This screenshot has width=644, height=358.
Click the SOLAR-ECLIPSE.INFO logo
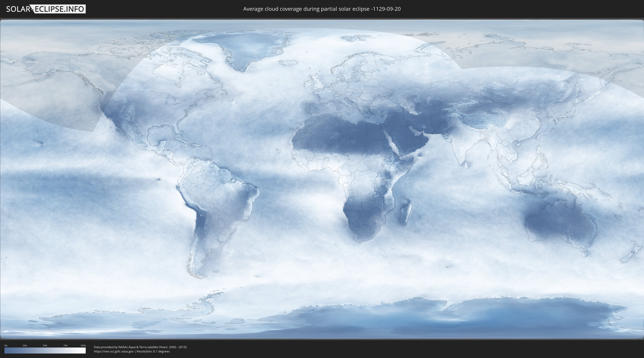click(x=46, y=9)
